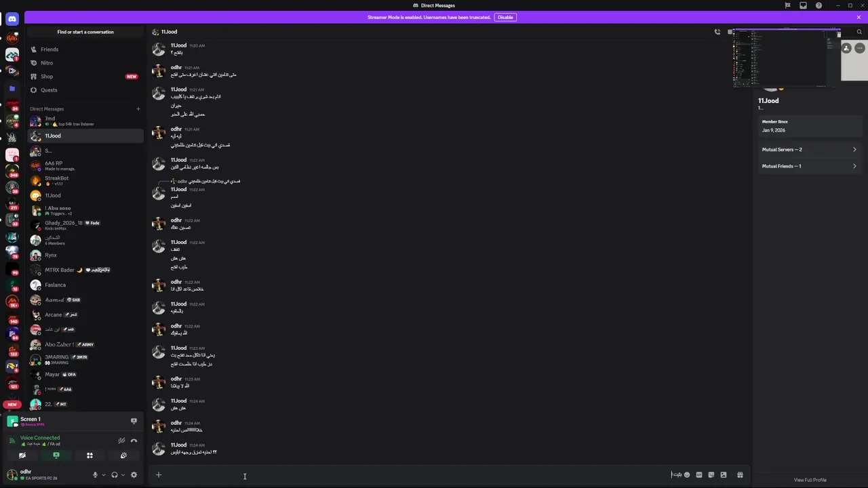Select Voice Connected status text

(40, 438)
